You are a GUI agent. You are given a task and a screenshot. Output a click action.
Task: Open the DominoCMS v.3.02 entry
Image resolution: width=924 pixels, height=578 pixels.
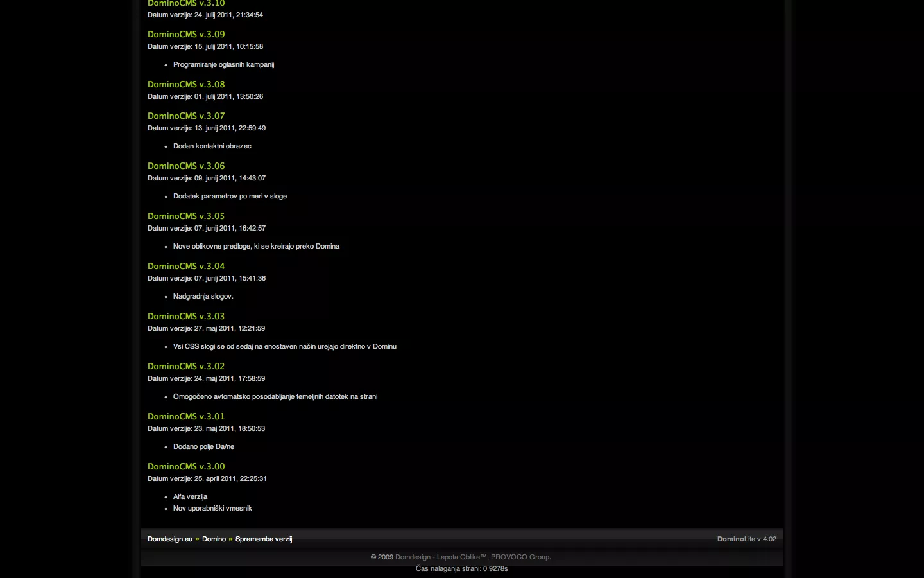pos(186,366)
